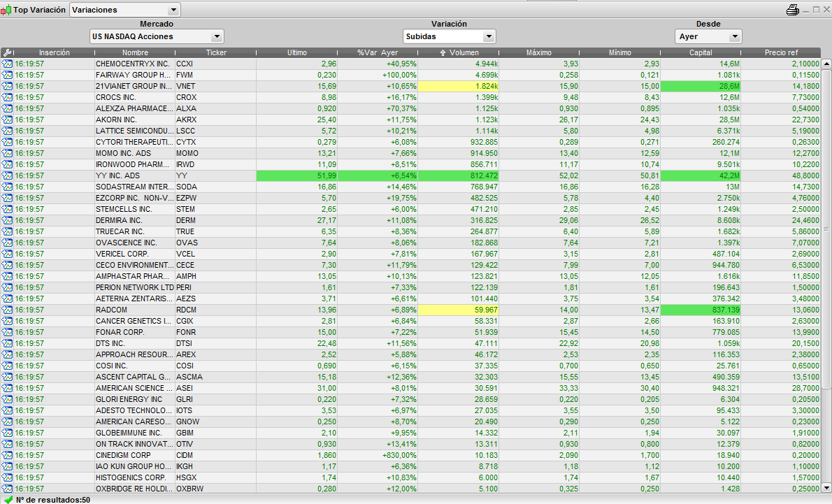Click the SODASTREAM INTER name cell
This screenshot has height=504, width=832.
pos(135,187)
